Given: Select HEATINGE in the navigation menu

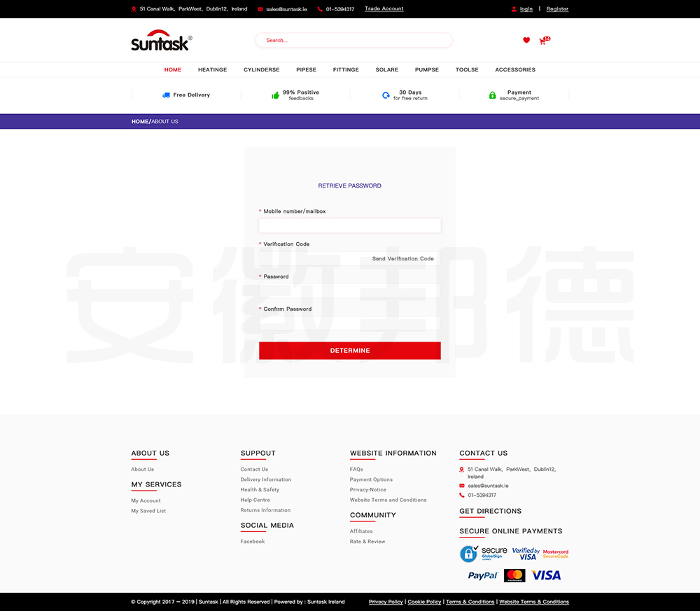Looking at the screenshot, I should click(212, 70).
